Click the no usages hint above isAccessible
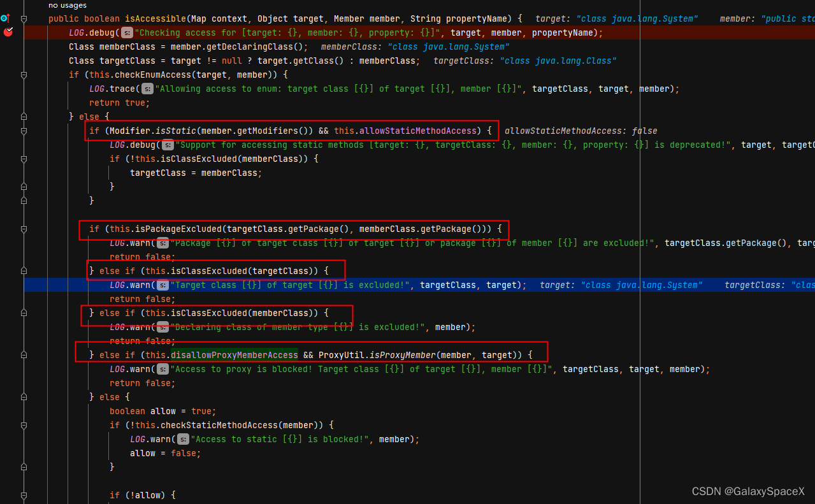This screenshot has height=504, width=815. [67, 5]
